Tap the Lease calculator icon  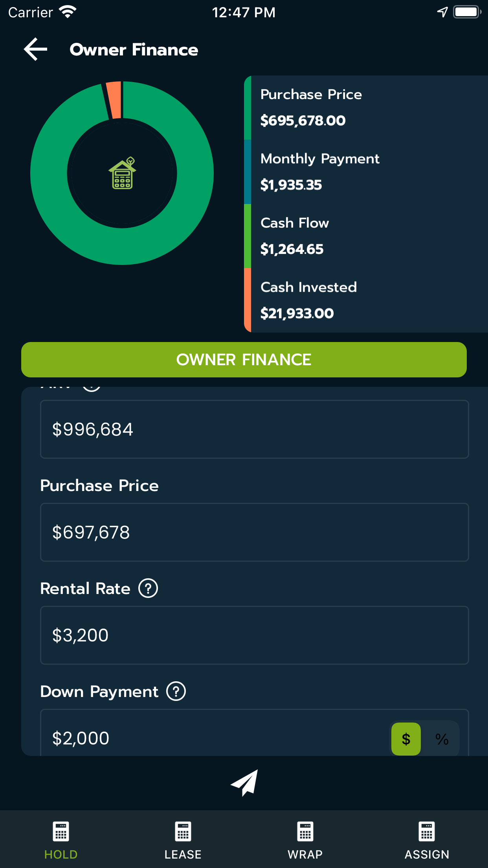pyautogui.click(x=183, y=831)
